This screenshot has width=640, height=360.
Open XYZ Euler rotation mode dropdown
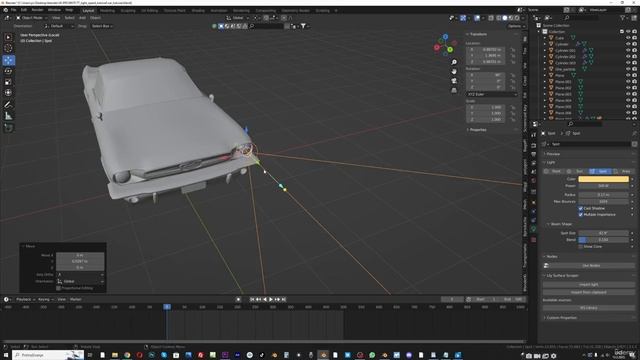click(x=492, y=94)
